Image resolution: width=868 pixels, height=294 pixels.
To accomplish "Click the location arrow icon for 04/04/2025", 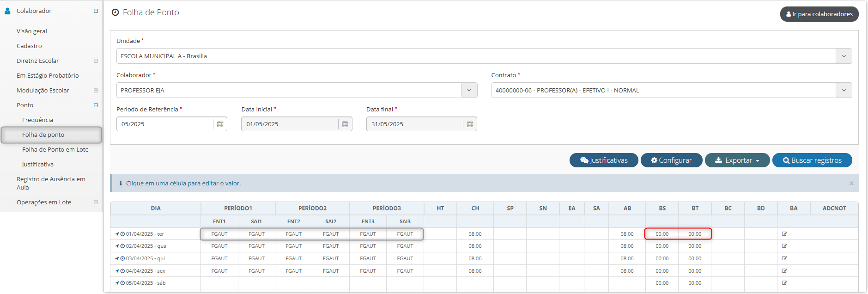I will (117, 271).
